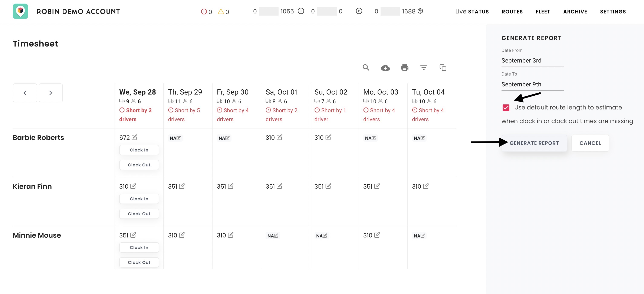Uncheck the default route length checkbox
Screen dimensions: 644x294
coord(506,108)
